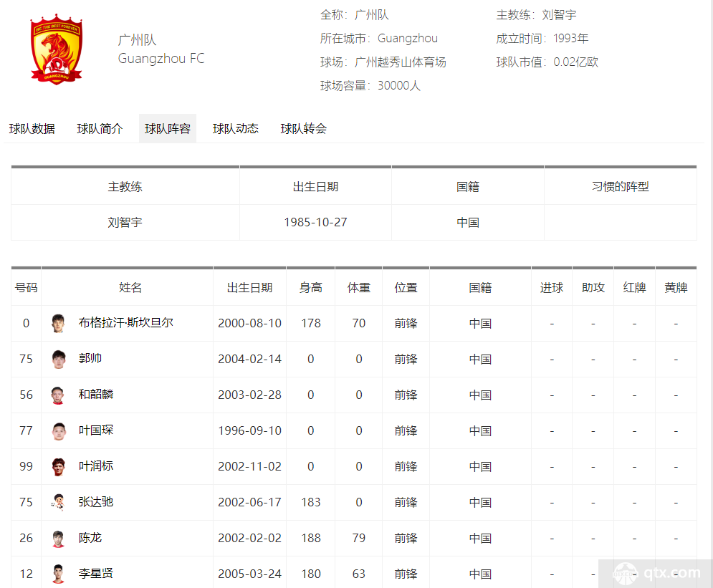Click the 号码 column header
Image resolution: width=713 pixels, height=588 pixels.
point(26,288)
